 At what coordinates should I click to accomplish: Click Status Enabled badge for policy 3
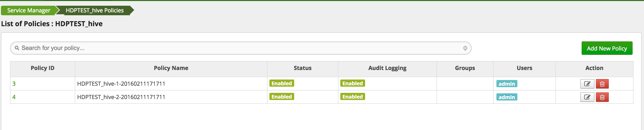[282, 83]
